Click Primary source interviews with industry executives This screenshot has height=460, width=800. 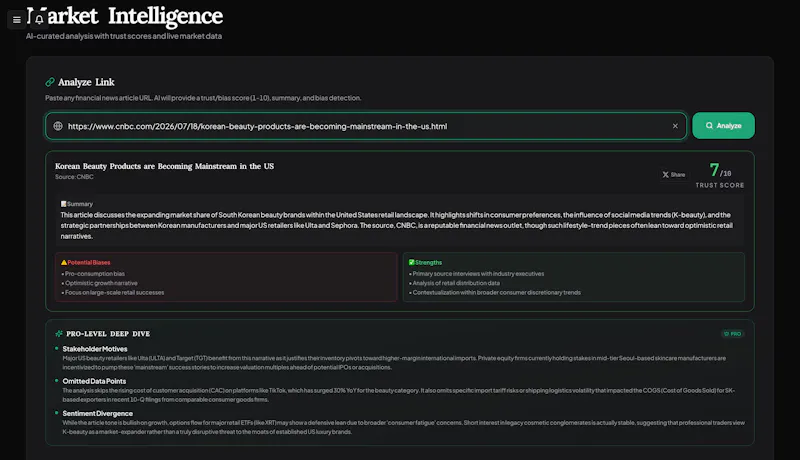click(x=477, y=274)
